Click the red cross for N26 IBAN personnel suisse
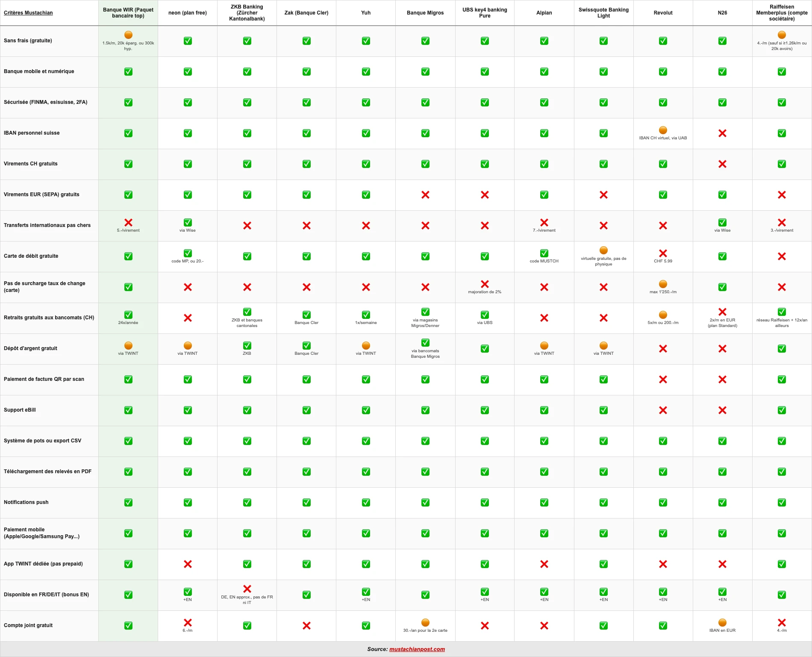Screen dimensions: 812x657 722,133
